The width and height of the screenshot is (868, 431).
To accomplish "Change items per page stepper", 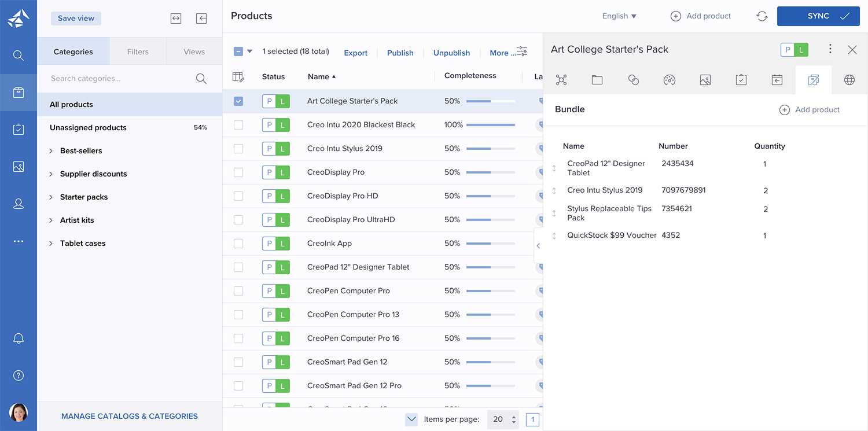I will pyautogui.click(x=514, y=420).
